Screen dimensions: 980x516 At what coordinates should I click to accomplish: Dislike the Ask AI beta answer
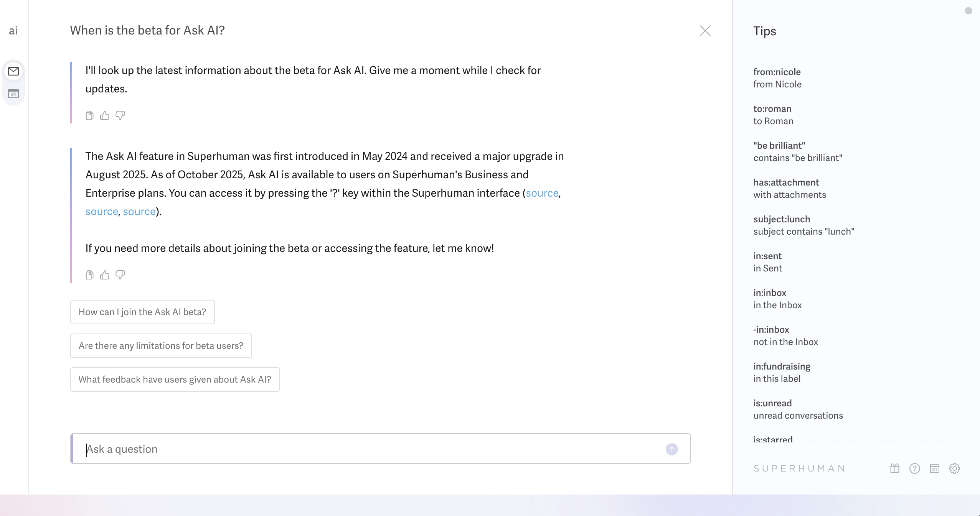(x=120, y=275)
